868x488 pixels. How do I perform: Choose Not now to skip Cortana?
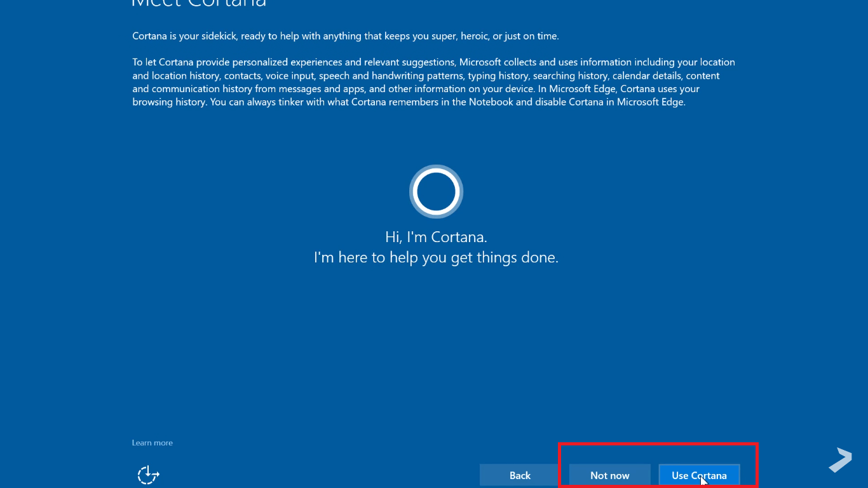click(x=609, y=475)
